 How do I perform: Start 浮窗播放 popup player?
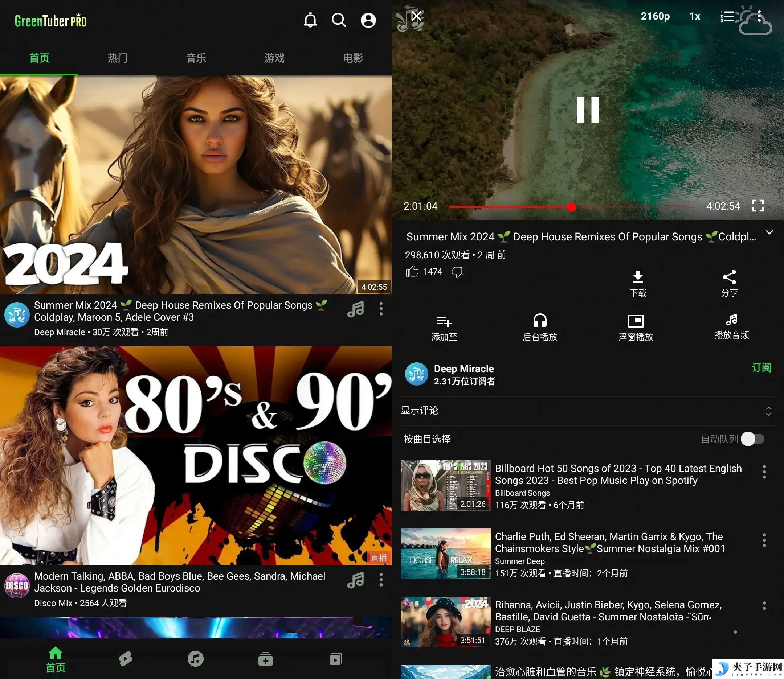point(636,328)
